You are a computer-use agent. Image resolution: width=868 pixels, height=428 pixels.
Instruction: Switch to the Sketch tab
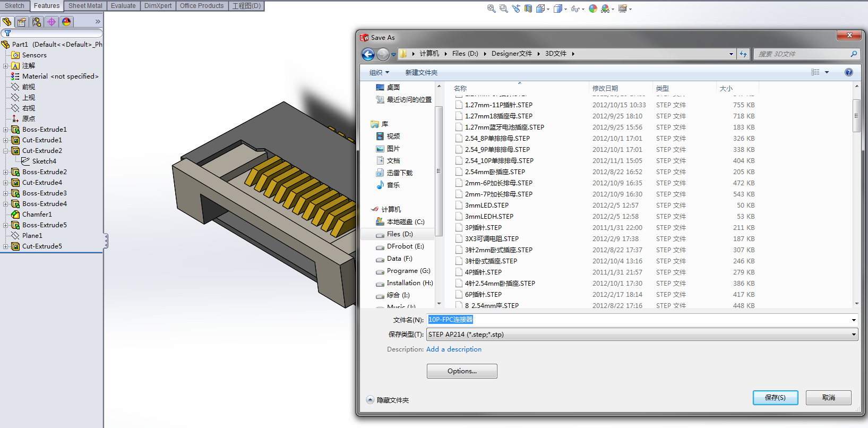point(14,6)
